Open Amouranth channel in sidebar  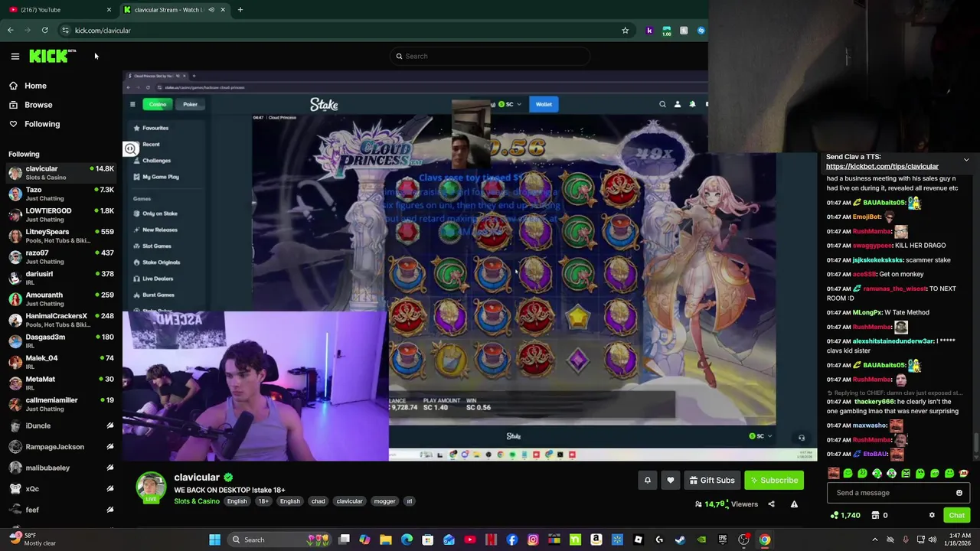pyautogui.click(x=61, y=299)
